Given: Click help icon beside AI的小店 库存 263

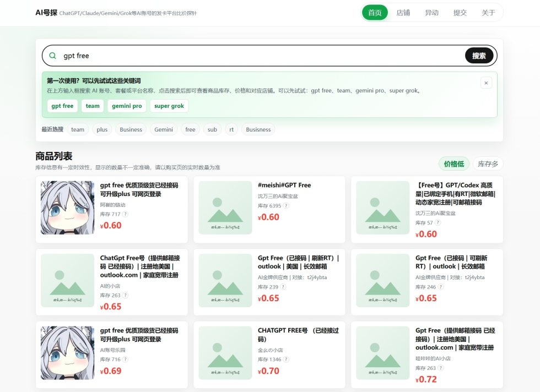Looking at the screenshot, I should pyautogui.click(x=126, y=295).
